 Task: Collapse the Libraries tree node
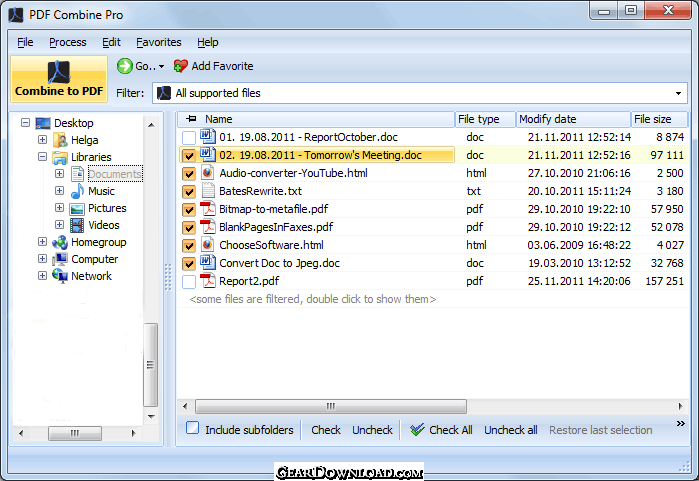click(42, 156)
